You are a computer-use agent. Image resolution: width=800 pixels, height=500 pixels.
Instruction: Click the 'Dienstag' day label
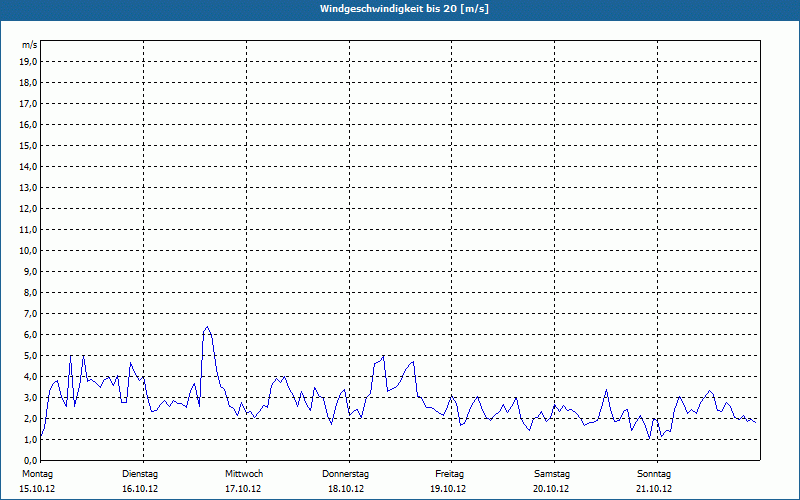pos(140,474)
